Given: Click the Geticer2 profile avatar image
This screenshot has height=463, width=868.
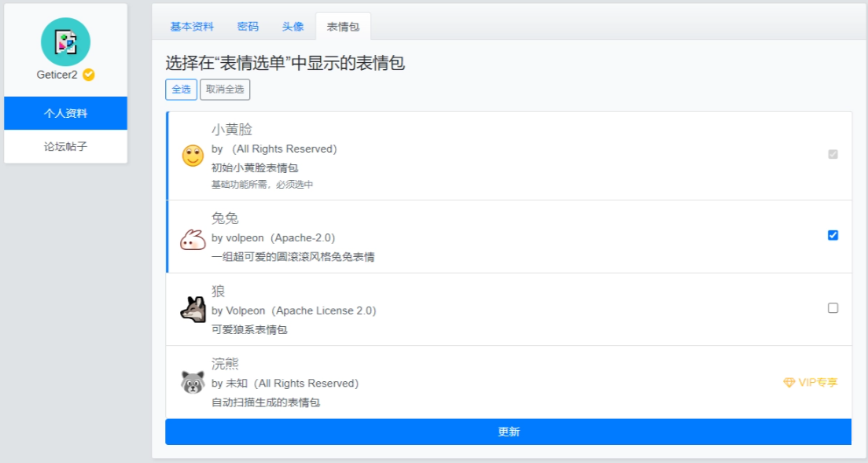Looking at the screenshot, I should pos(65,42).
